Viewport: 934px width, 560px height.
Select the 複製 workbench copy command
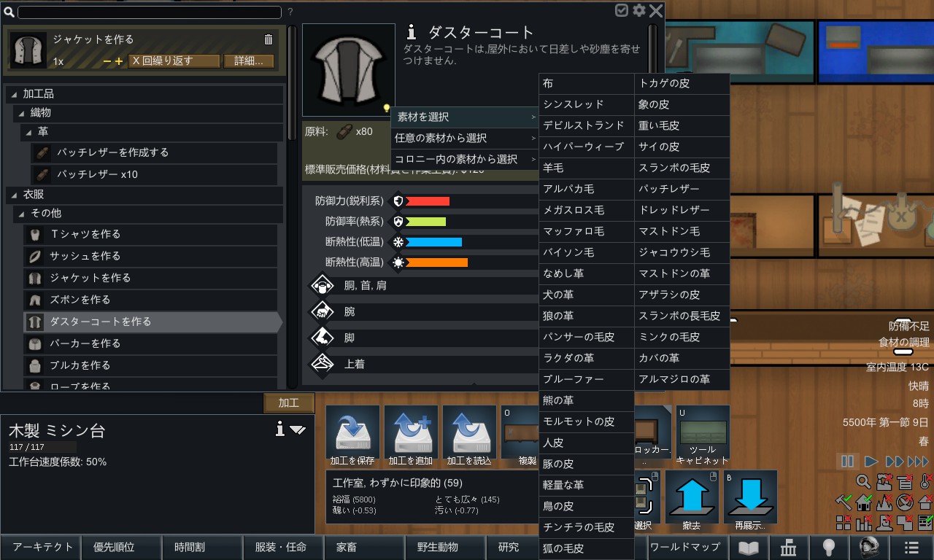(520, 432)
